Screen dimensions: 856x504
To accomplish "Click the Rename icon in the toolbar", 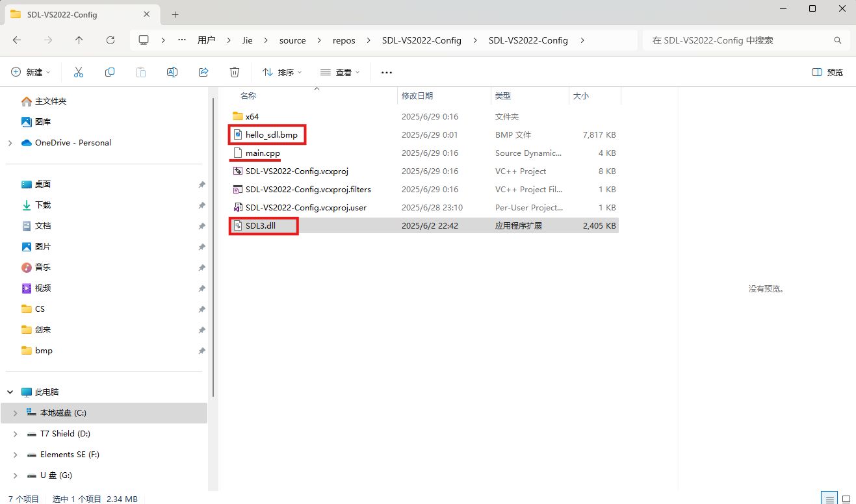I will (172, 72).
